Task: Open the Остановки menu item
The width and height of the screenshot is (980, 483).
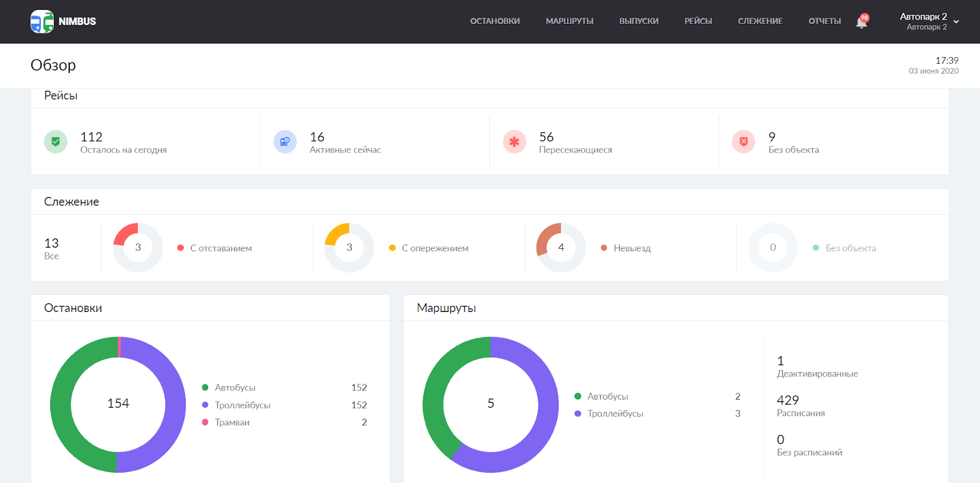Action: pos(495,21)
